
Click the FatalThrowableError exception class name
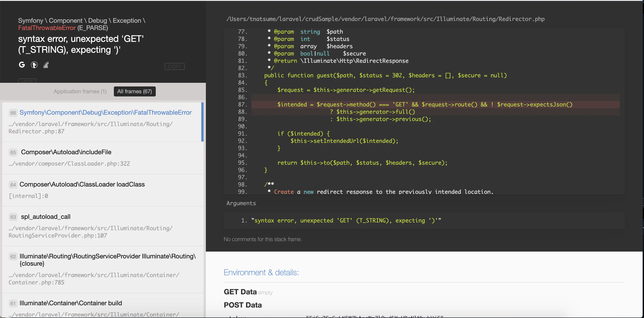(x=47, y=28)
